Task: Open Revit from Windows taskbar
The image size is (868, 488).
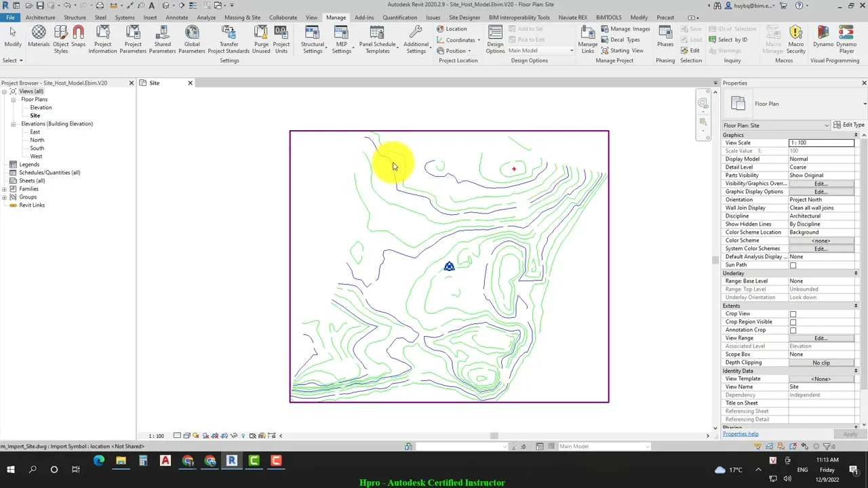Action: click(231, 461)
